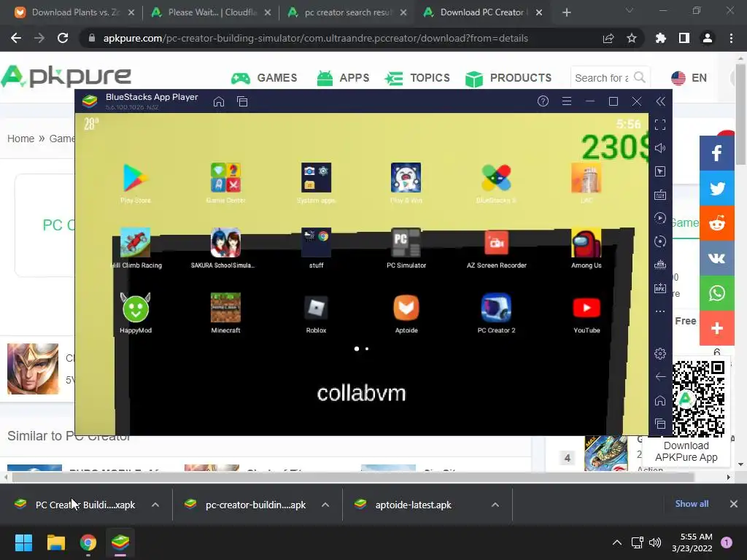The width and height of the screenshot is (747, 560).
Task: Expand options for PC Creator xapk download
Action: 155,505
